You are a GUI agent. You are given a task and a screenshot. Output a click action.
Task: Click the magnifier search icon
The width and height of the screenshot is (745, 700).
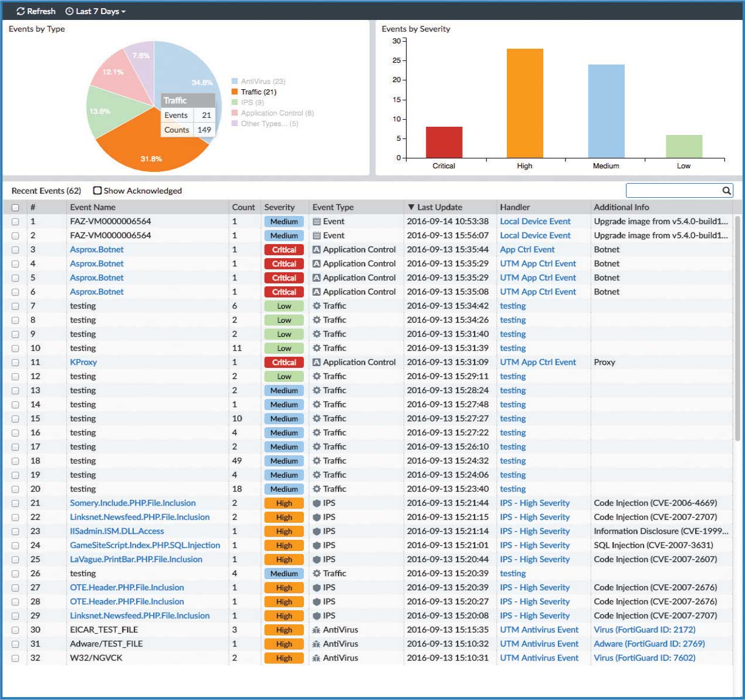pos(726,191)
